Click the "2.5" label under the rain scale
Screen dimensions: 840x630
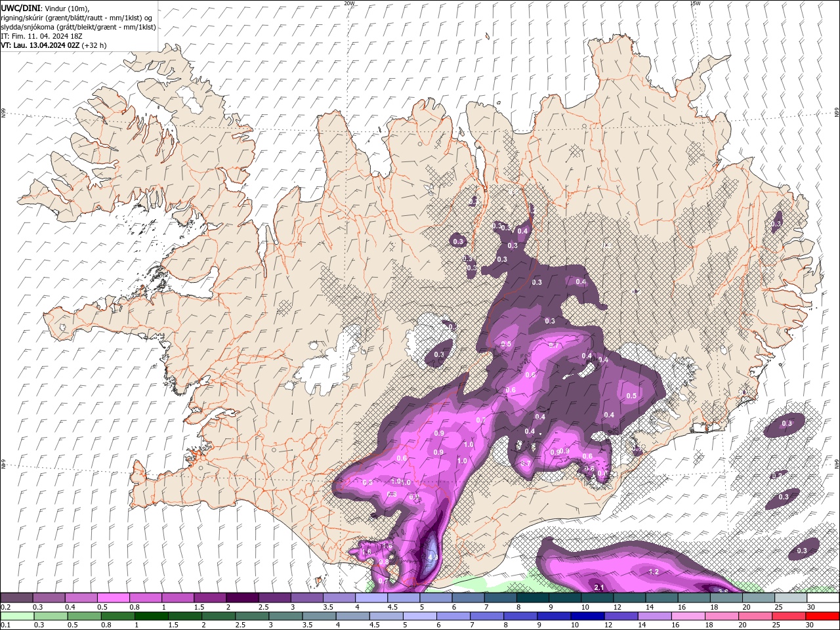(x=240, y=625)
